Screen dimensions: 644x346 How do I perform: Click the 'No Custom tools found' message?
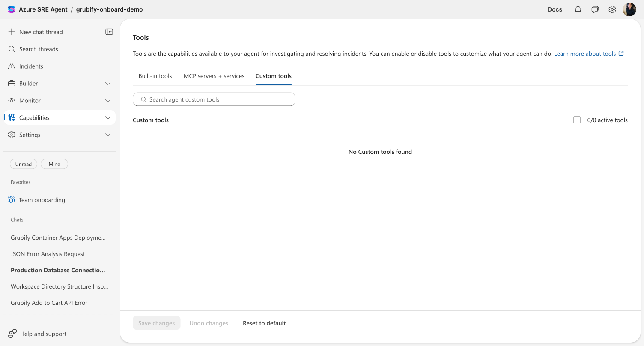click(380, 152)
